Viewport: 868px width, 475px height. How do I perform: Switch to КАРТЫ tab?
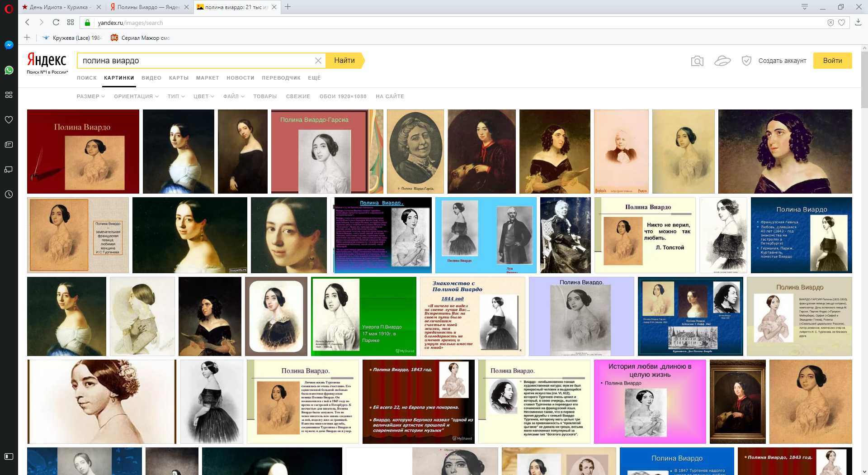179,78
